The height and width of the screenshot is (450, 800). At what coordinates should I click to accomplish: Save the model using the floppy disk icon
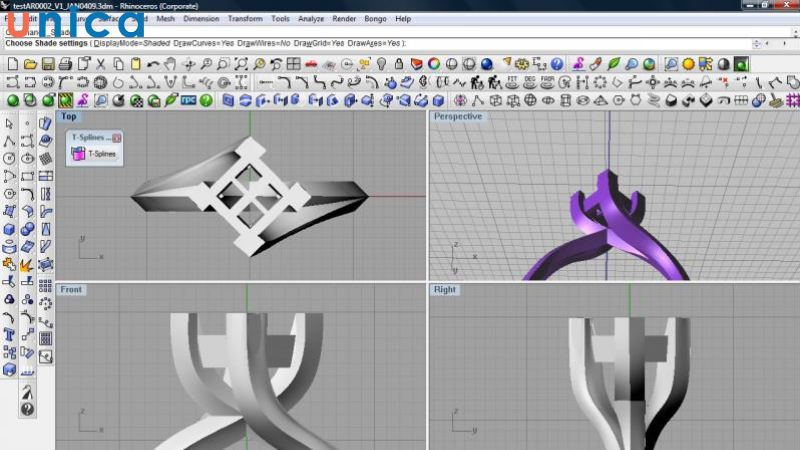coord(47,64)
